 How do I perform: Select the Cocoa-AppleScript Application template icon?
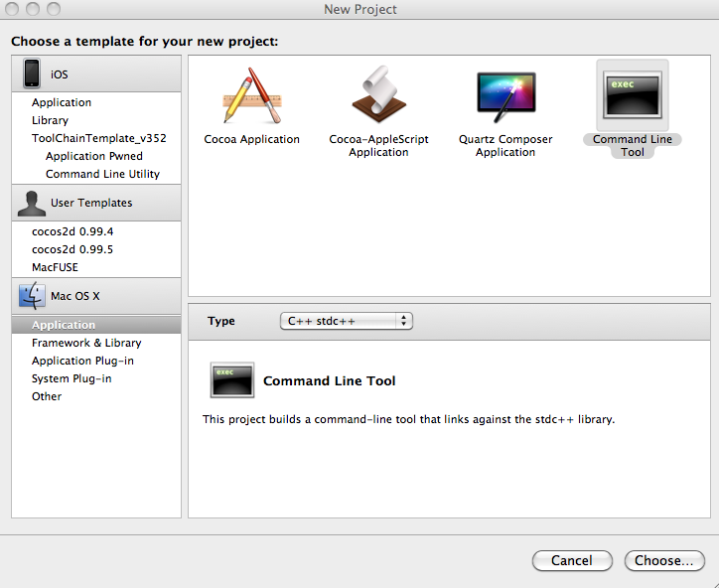(378, 94)
